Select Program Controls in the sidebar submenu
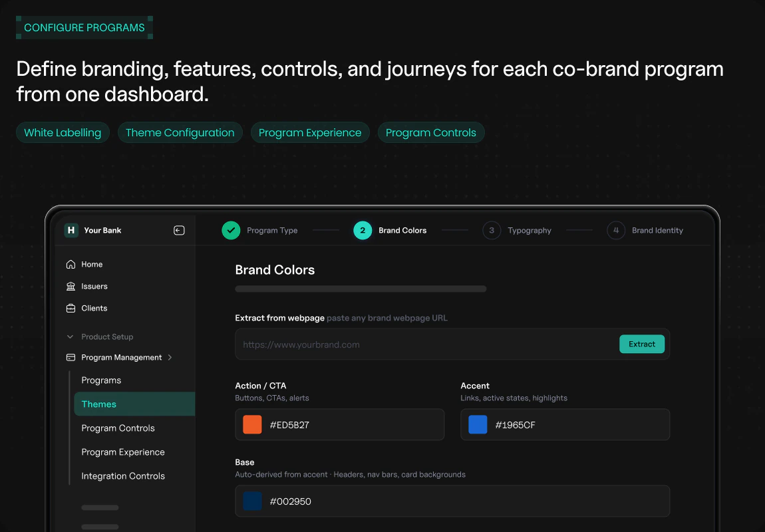 (x=118, y=428)
